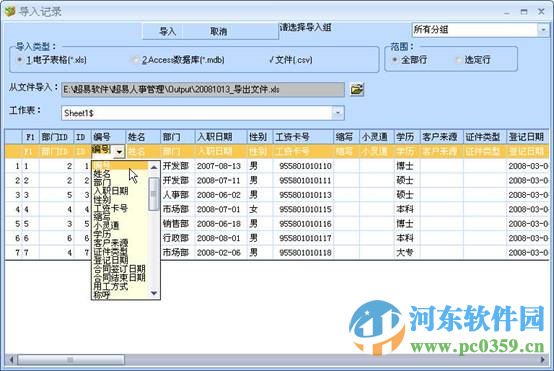
Task: Select the 电子表格(*.xls) radio option
Action: point(52,60)
